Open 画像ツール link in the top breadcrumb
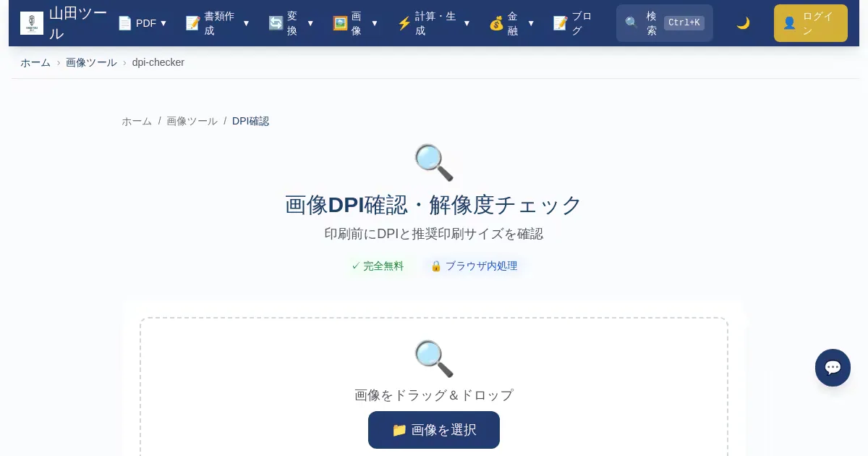 pyautogui.click(x=91, y=62)
